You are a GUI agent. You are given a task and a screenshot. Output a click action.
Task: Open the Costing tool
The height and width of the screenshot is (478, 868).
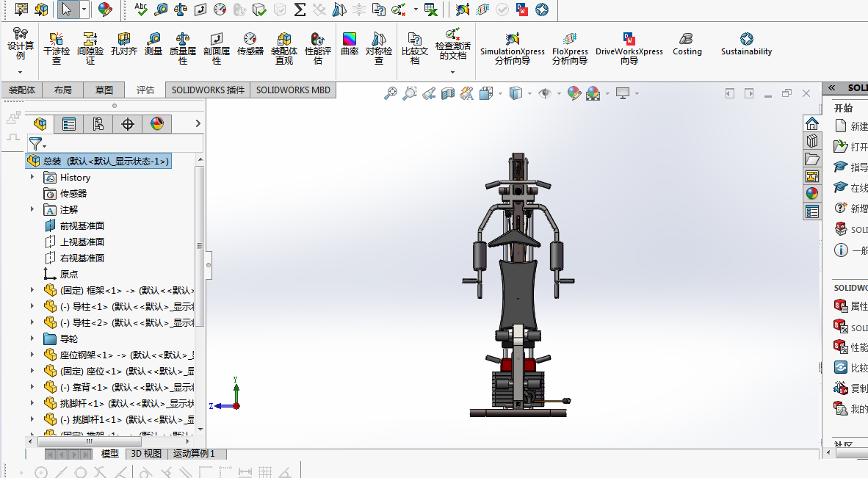pos(687,44)
